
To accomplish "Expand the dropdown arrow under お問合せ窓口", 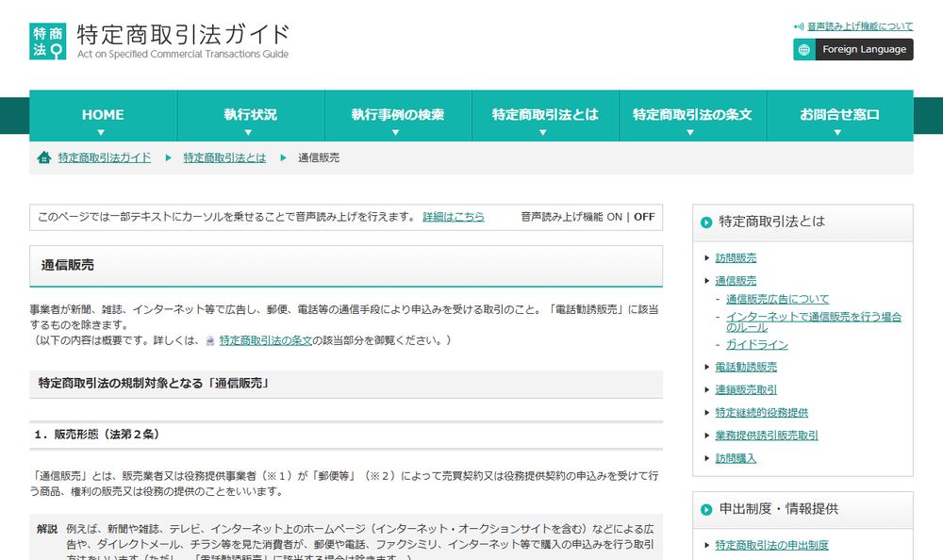I will coord(837,132).
